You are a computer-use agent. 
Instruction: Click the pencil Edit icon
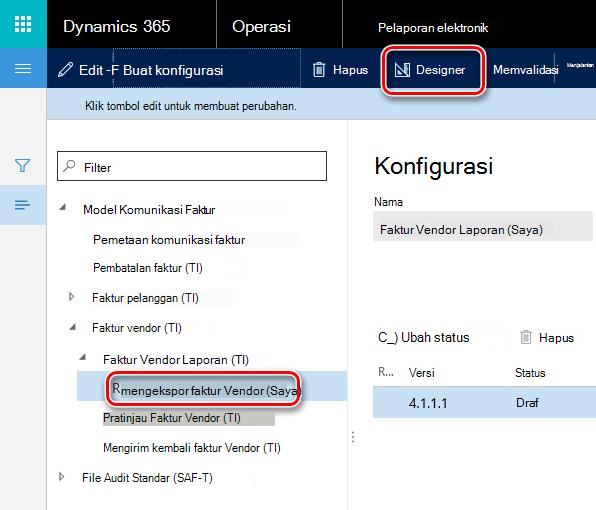[x=65, y=70]
